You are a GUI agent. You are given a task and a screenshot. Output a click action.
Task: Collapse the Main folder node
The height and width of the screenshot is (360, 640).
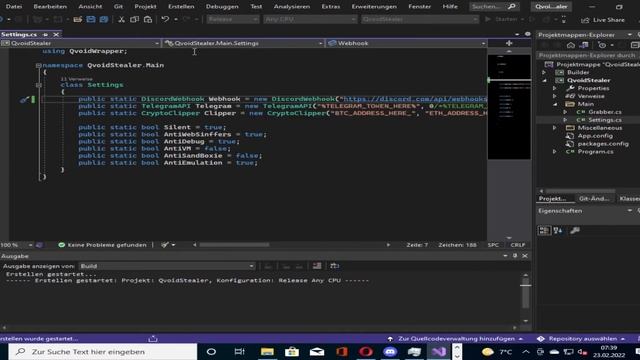[555, 104]
